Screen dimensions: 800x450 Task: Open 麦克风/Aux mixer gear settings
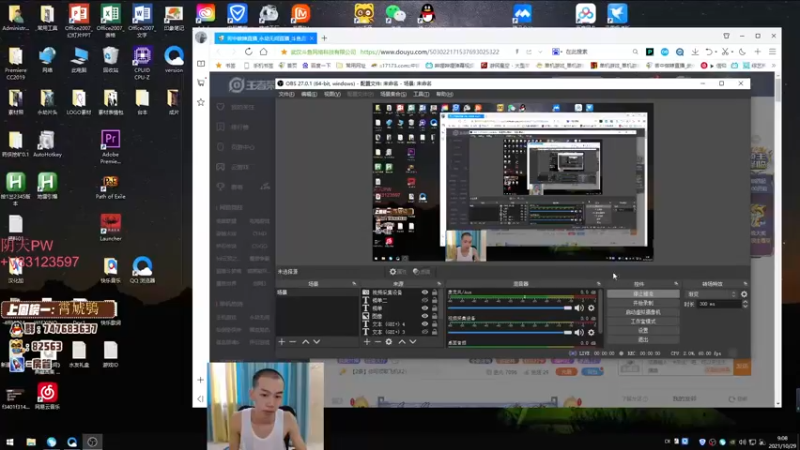click(591, 308)
